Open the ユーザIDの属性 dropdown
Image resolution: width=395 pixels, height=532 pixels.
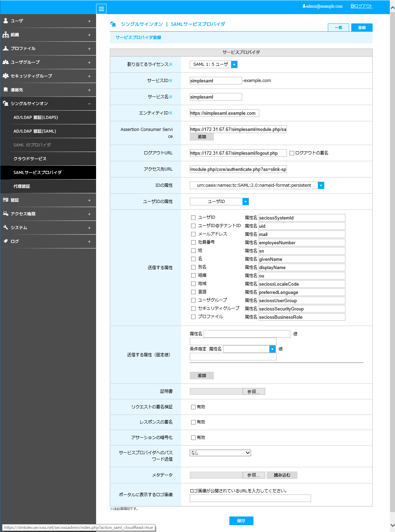coord(219,202)
